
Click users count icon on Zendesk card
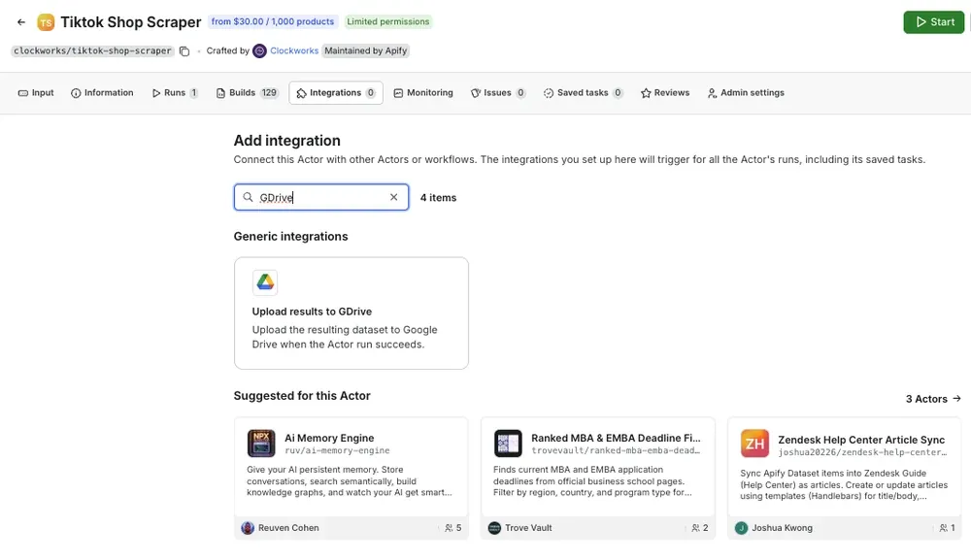coord(943,528)
